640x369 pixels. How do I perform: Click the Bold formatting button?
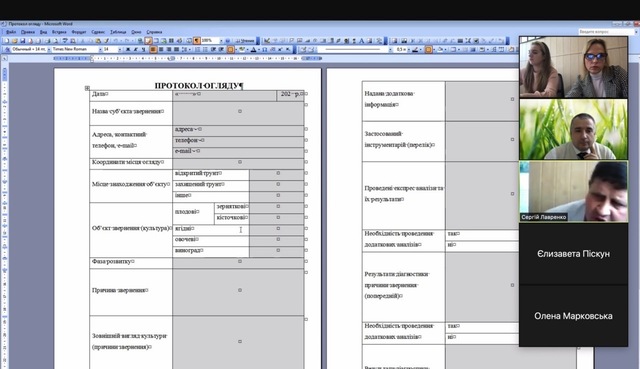[128, 49]
